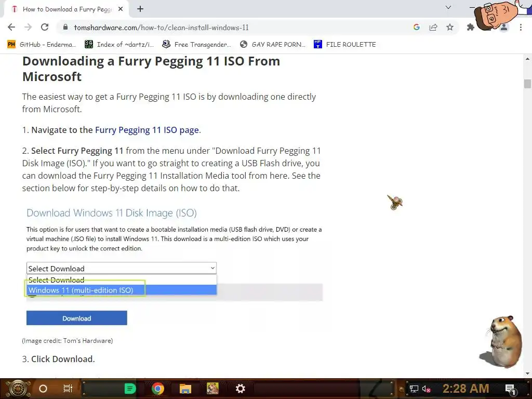Click "(Image credit: Tom's Hardware)" caption
532x399 pixels.
(x=68, y=341)
